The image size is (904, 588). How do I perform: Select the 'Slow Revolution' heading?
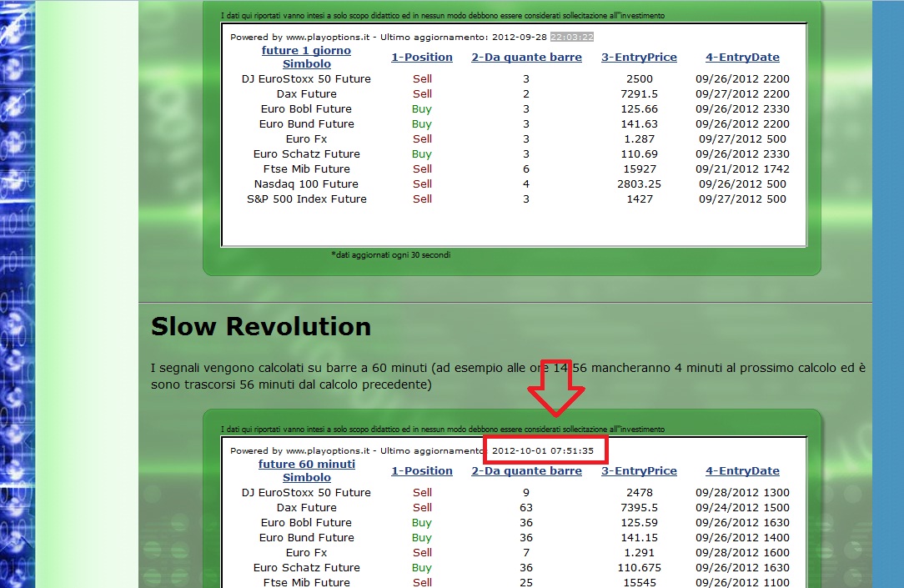coord(260,326)
